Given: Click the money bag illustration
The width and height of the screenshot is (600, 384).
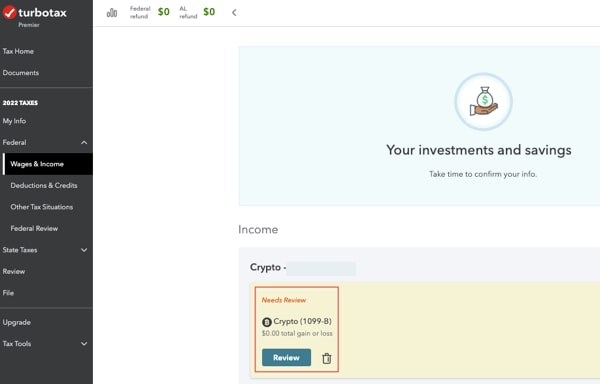Looking at the screenshot, I should click(x=483, y=102).
